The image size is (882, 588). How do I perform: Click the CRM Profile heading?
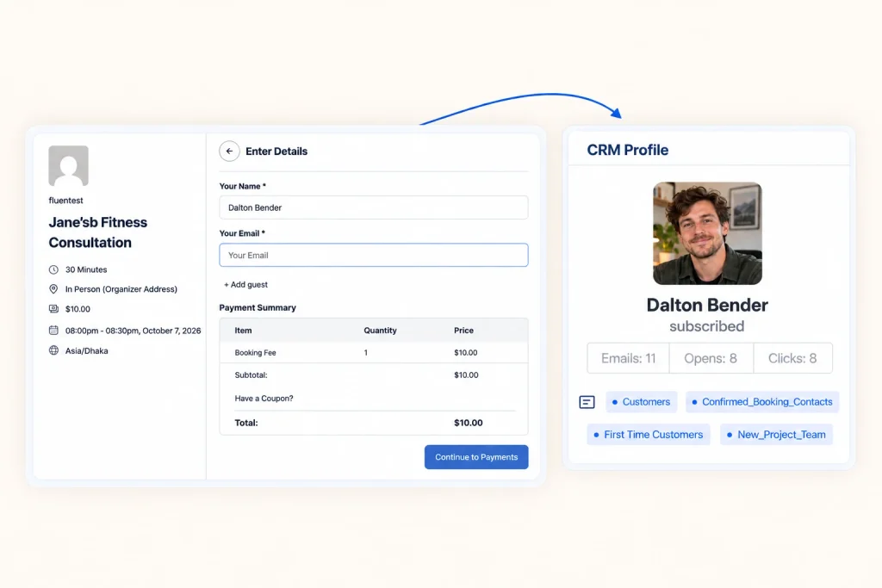pyautogui.click(x=628, y=150)
